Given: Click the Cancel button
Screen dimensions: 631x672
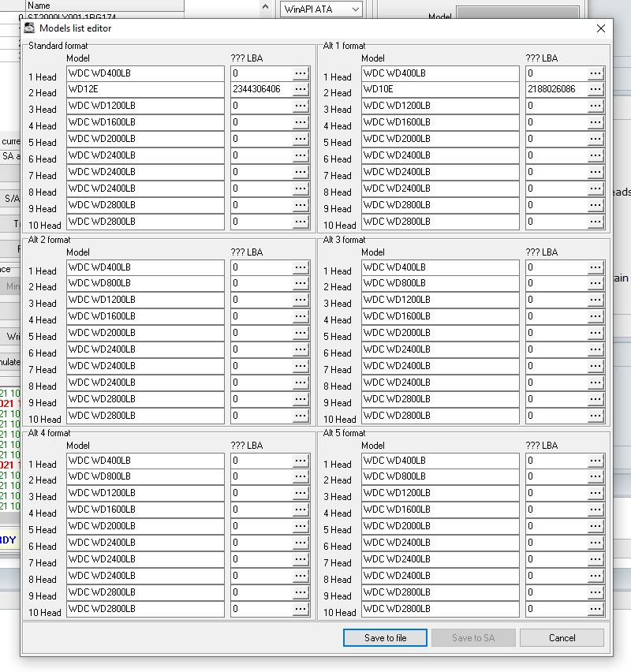Looking at the screenshot, I should point(562,638).
